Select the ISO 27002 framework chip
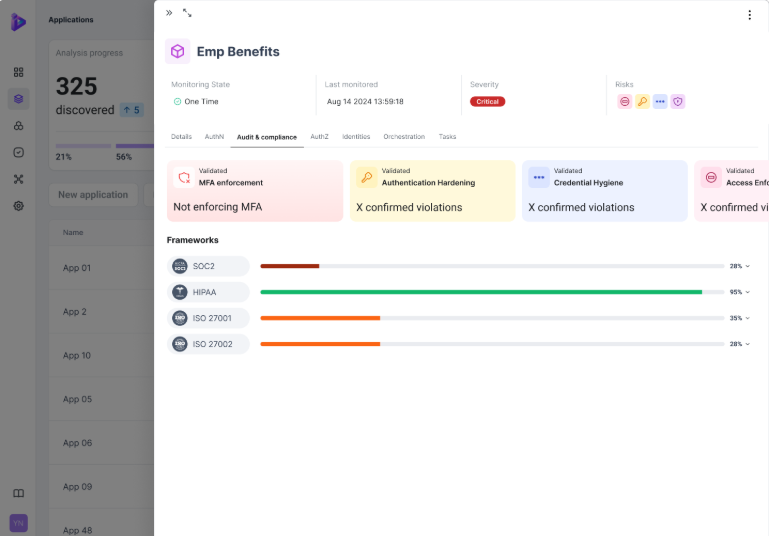 pyautogui.click(x=208, y=344)
